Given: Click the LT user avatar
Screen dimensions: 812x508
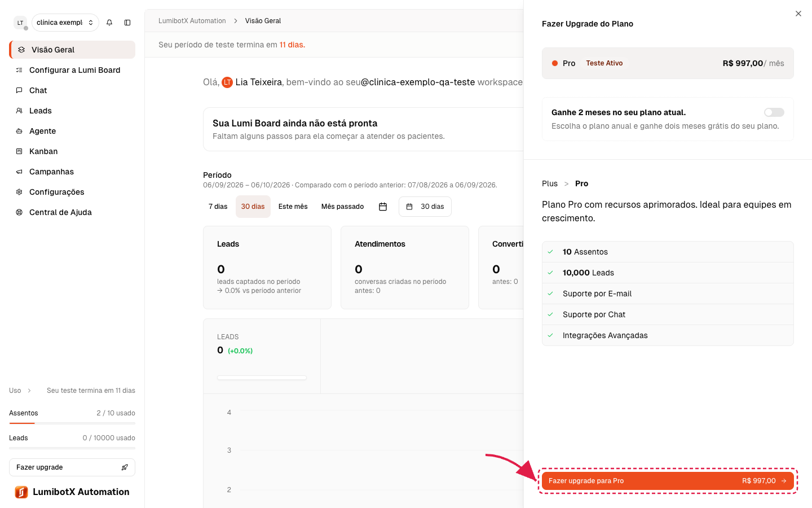Looking at the screenshot, I should click(20, 23).
